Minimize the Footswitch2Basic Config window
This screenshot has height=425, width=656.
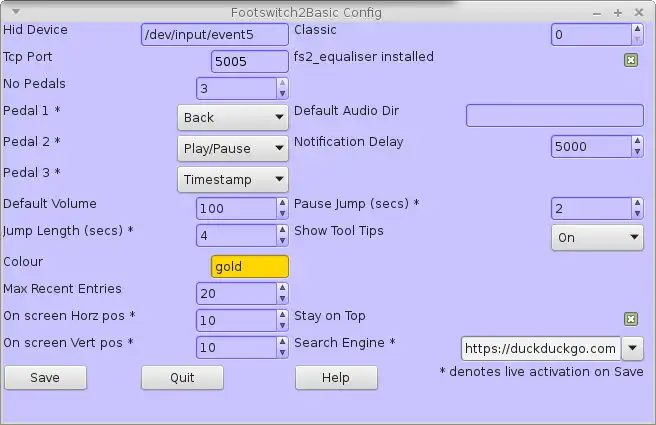pos(597,14)
